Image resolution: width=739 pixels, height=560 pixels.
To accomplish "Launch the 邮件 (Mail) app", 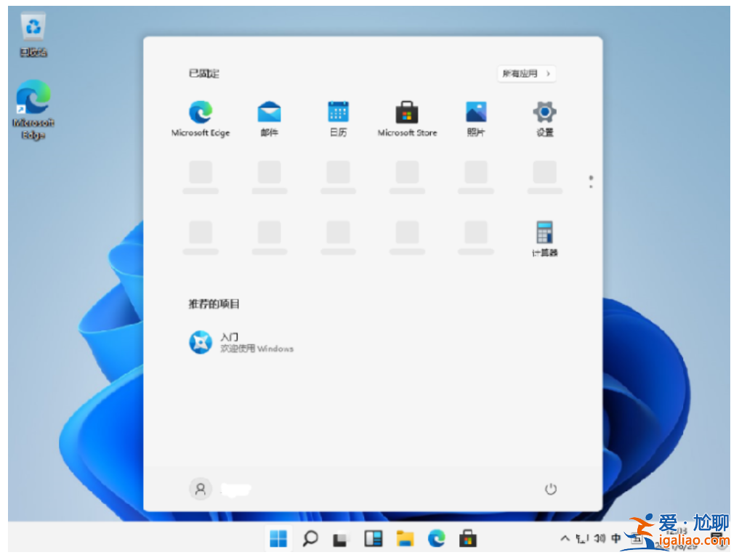I will (269, 114).
